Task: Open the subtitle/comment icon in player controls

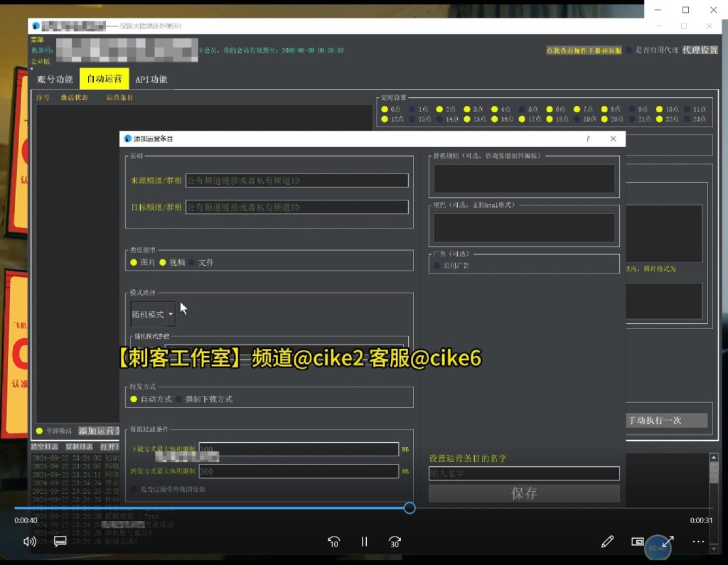Action: coord(60,541)
